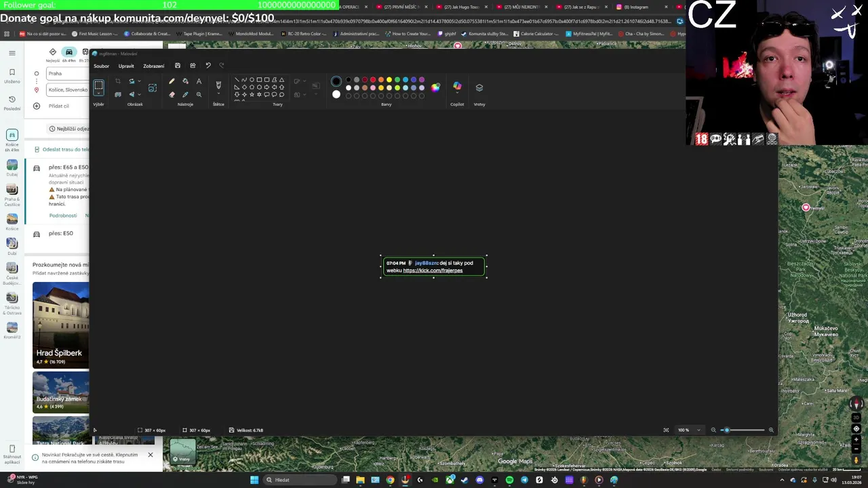Image resolution: width=868 pixels, height=488 pixels.
Task: Click the image generator icon in Obrázek
Action: point(153,88)
